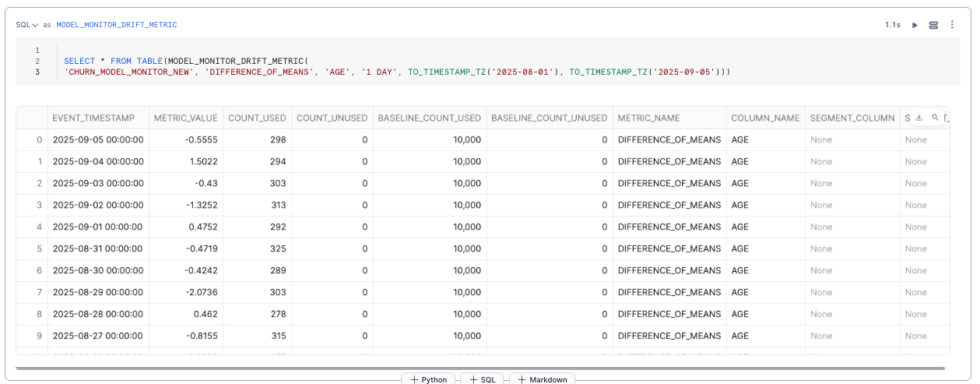Viewport: 980px width, 384px height.
Task: Add a new SQL cell
Action: coord(483,379)
